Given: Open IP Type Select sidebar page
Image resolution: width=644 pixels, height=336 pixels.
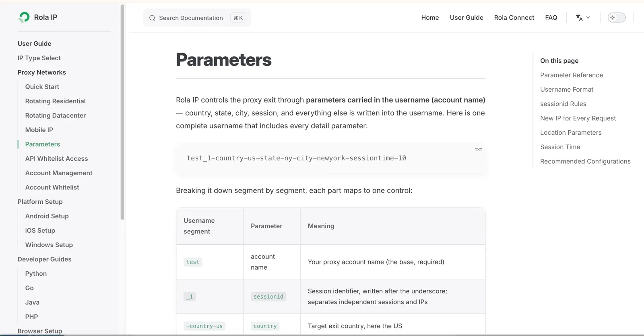Looking at the screenshot, I should click(39, 58).
